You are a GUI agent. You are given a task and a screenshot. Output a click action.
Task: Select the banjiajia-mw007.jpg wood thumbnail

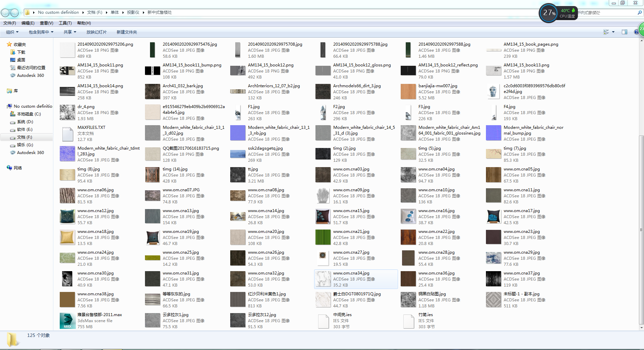(408, 92)
